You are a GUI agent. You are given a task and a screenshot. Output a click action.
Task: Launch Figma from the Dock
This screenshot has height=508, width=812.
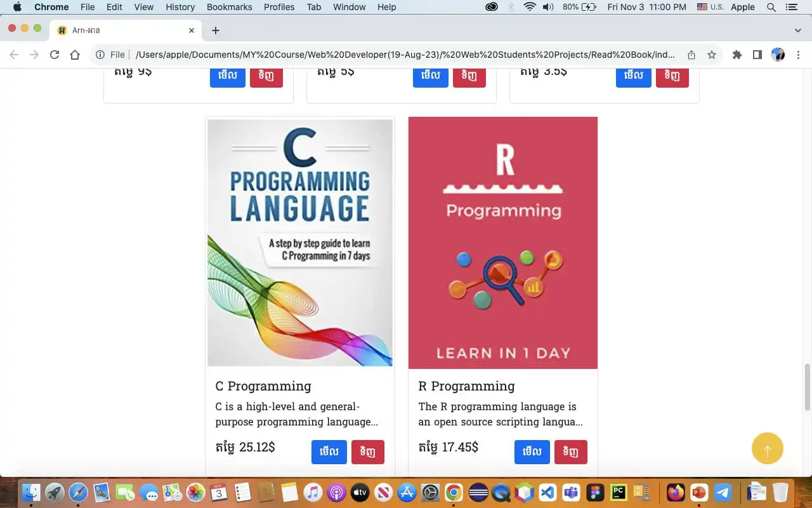[595, 492]
